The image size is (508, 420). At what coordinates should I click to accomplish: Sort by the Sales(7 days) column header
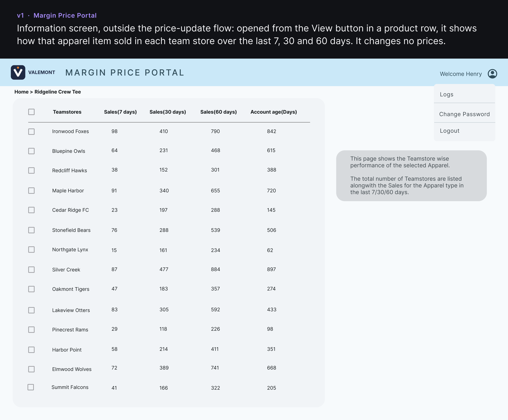point(120,112)
